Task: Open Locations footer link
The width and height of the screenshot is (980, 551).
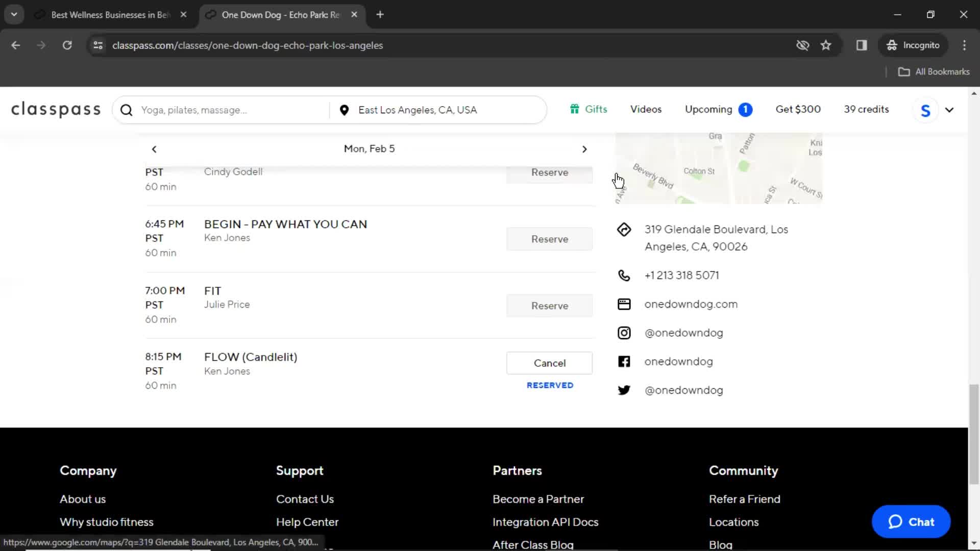Action: pyautogui.click(x=733, y=522)
